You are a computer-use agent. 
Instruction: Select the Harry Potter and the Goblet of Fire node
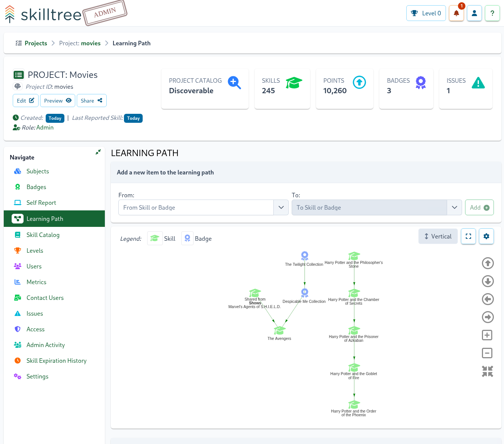(353, 368)
